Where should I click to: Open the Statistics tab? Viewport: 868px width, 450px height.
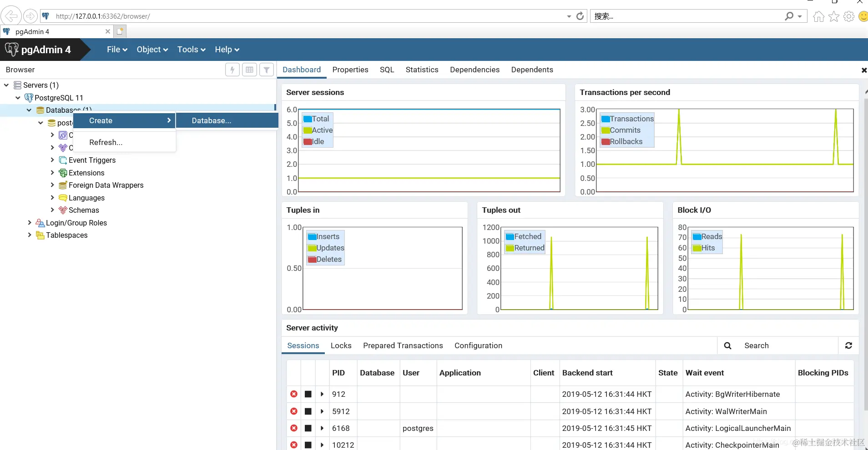[422, 70]
